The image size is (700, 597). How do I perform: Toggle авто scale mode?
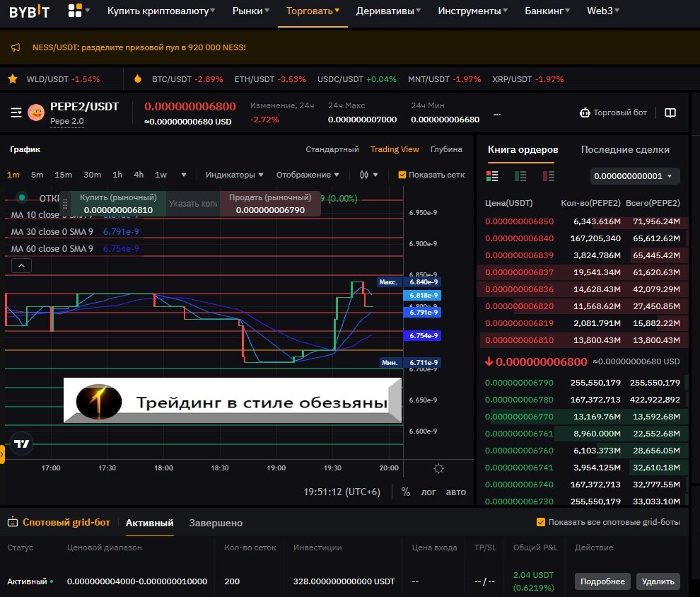[456, 492]
